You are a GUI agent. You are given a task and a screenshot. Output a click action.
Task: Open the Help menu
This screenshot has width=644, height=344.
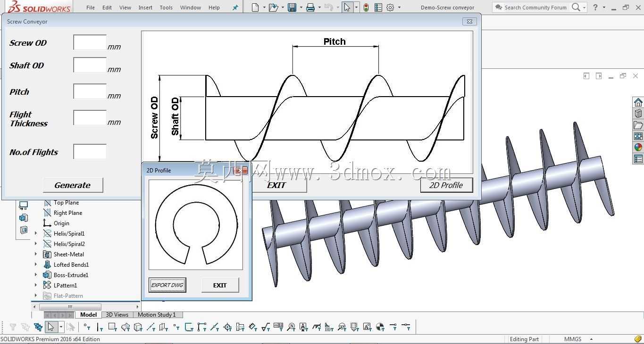(214, 8)
